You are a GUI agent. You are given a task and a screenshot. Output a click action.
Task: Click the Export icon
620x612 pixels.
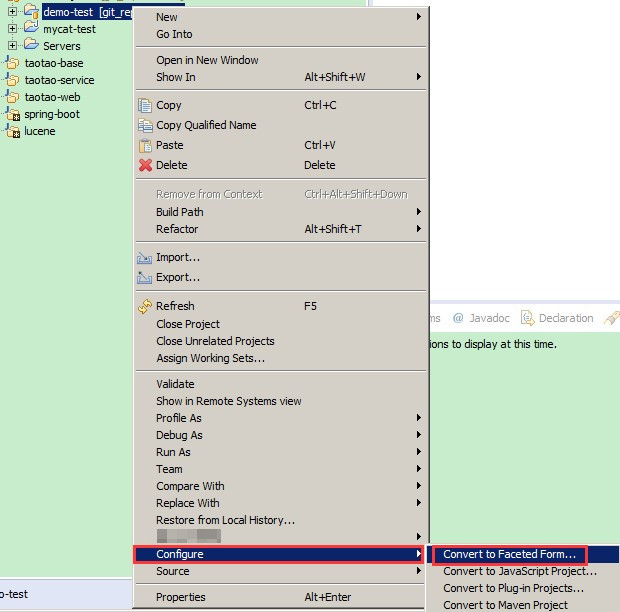tap(144, 278)
